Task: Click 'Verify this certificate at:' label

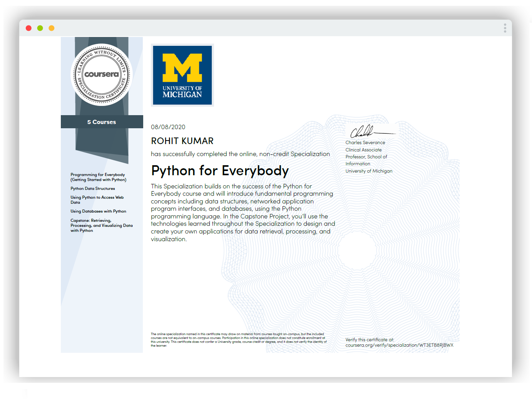Action: [x=370, y=340]
